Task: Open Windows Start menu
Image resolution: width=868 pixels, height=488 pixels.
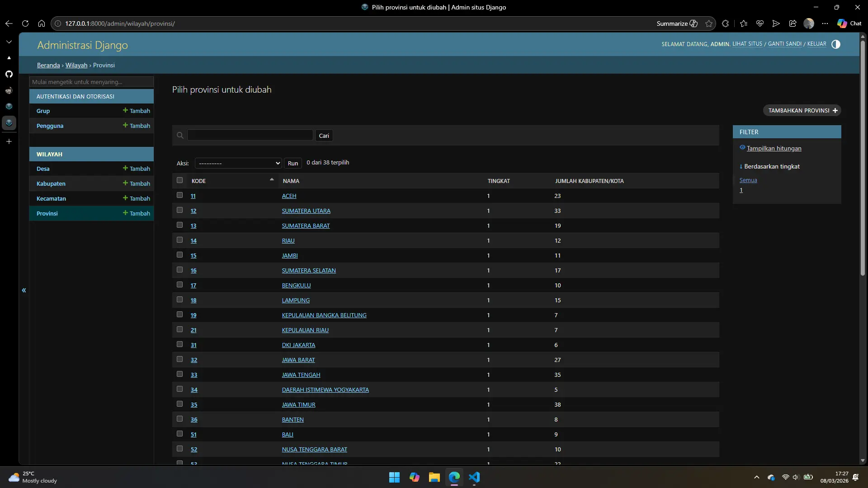Action: pyautogui.click(x=394, y=477)
